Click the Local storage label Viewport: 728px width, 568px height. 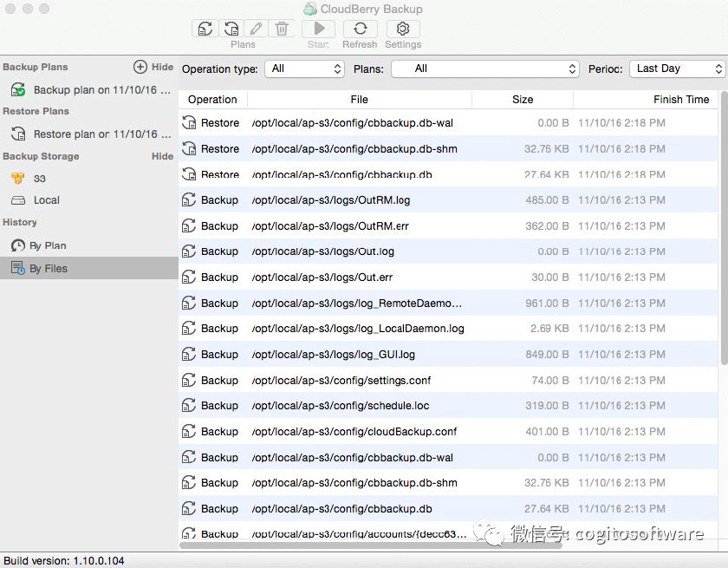coord(47,200)
